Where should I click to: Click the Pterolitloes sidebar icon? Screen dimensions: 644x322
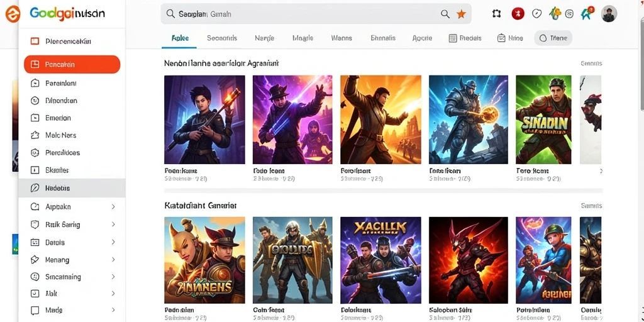[x=35, y=153]
